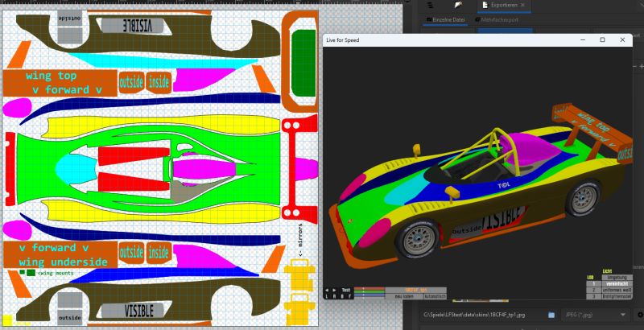The height and width of the screenshot is (330, 644).
Task: Select LOD level 2
Action: (x=593, y=290)
